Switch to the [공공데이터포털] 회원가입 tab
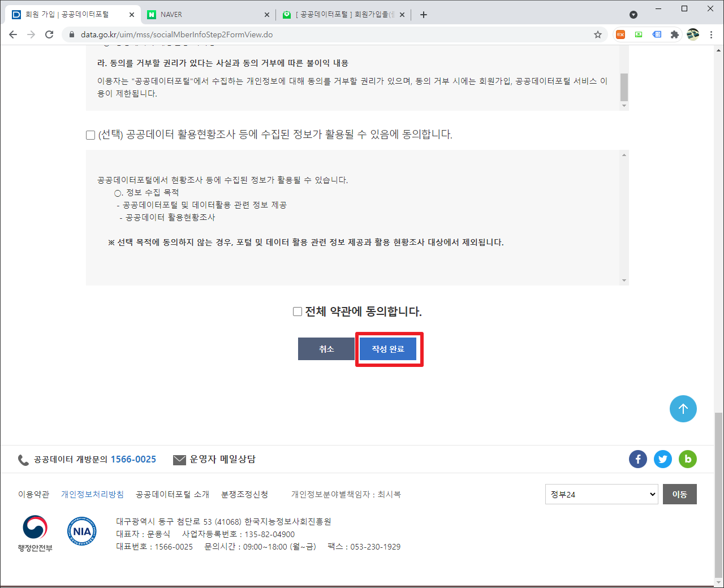Image resolution: width=724 pixels, height=588 pixels. tap(344, 15)
